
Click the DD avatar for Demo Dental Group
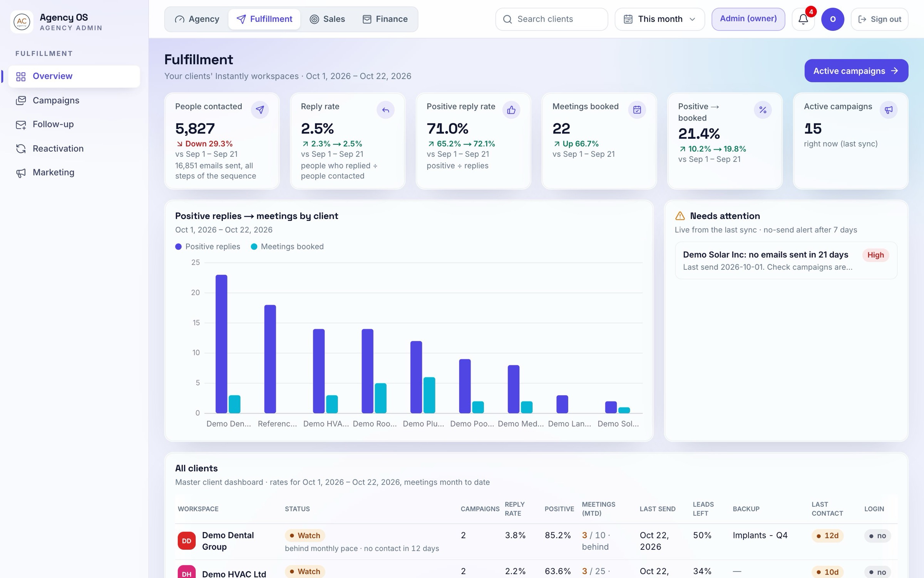click(x=187, y=541)
